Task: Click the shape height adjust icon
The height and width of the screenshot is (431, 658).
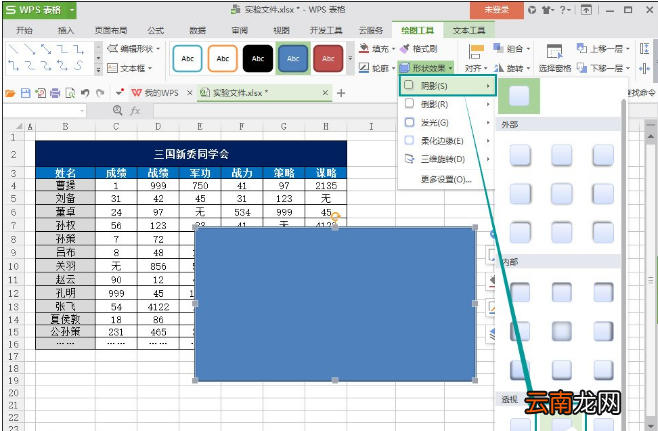Action: pyautogui.click(x=645, y=49)
